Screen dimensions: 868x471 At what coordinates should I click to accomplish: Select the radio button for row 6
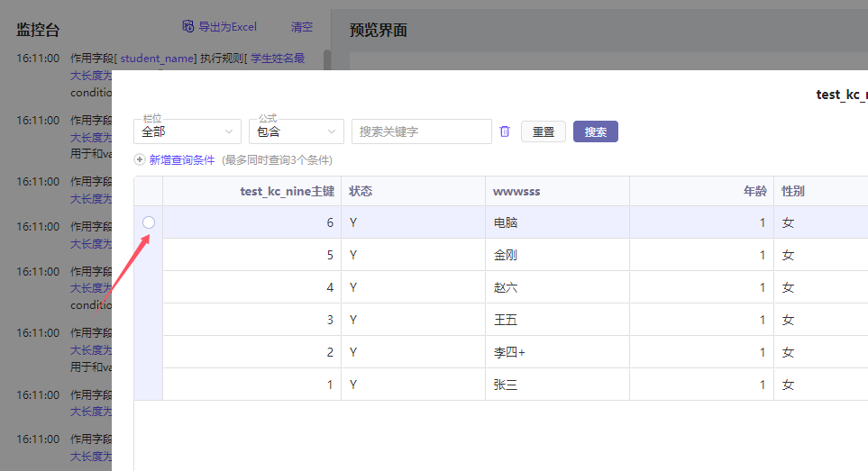point(149,222)
